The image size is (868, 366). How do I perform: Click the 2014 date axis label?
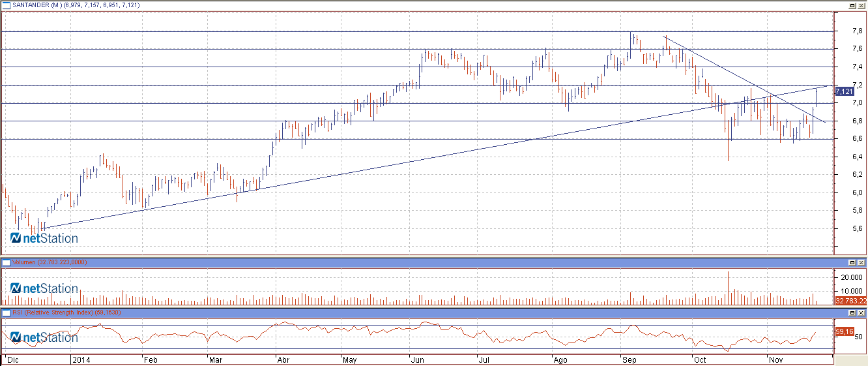click(x=81, y=359)
